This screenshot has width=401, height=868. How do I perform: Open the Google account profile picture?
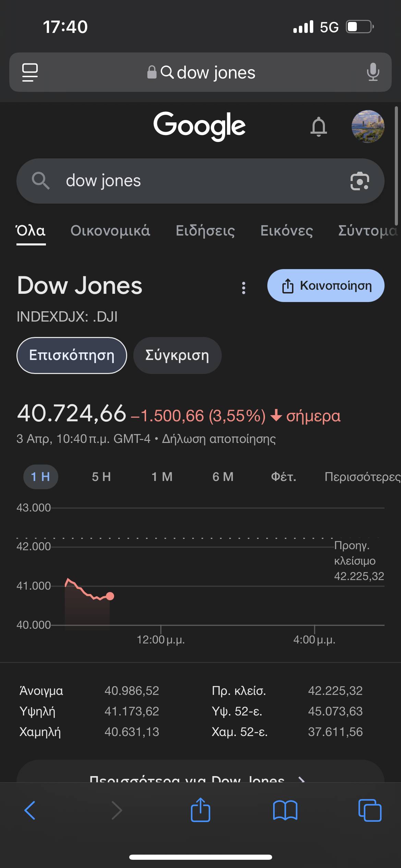368,126
